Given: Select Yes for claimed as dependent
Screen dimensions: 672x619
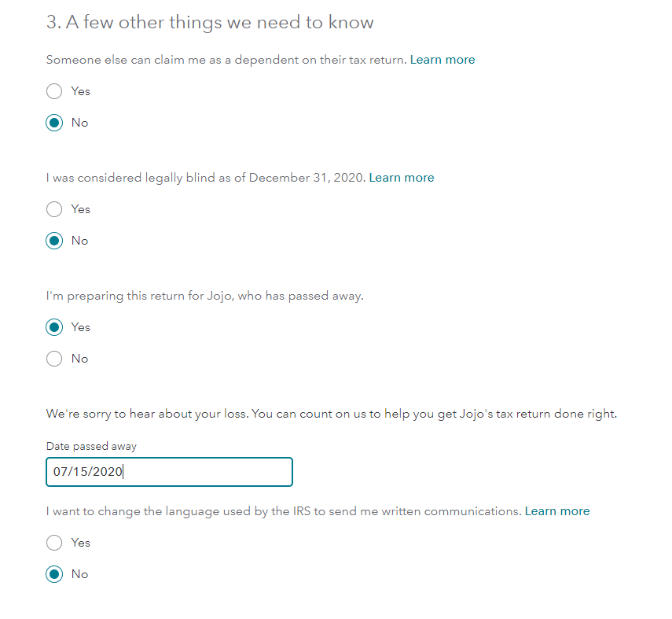Looking at the screenshot, I should coord(54,91).
